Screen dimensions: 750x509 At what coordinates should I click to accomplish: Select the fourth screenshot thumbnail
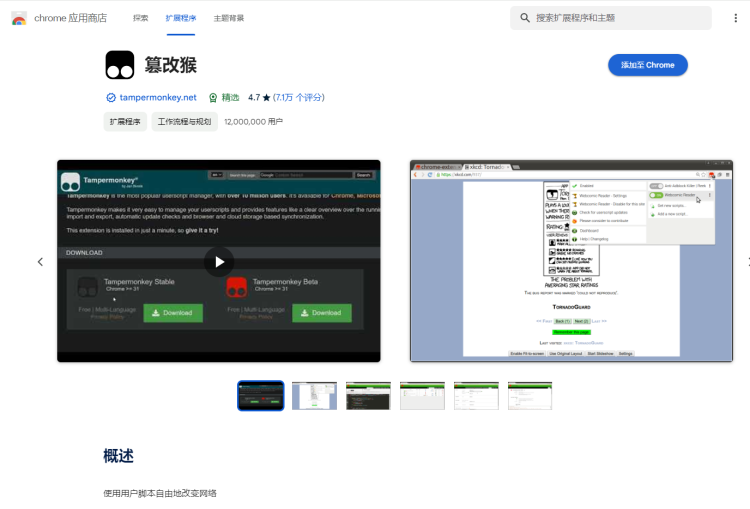tap(422, 396)
